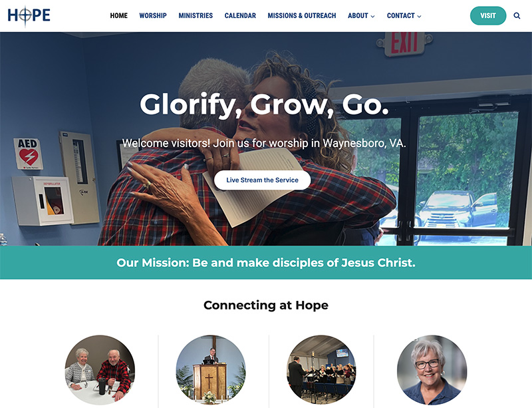Image resolution: width=532 pixels, height=408 pixels.
Task: Select the choir circular photo
Action: pos(321,370)
